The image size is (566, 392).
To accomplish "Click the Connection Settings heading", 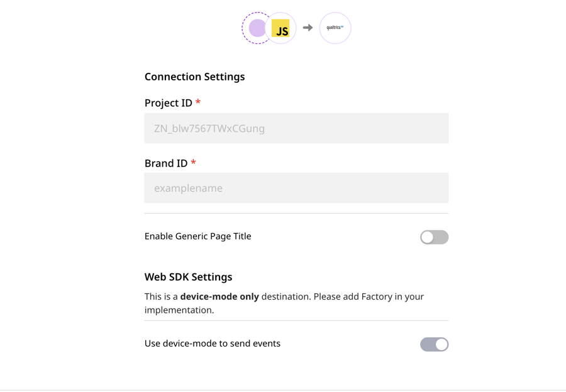I will click(194, 76).
